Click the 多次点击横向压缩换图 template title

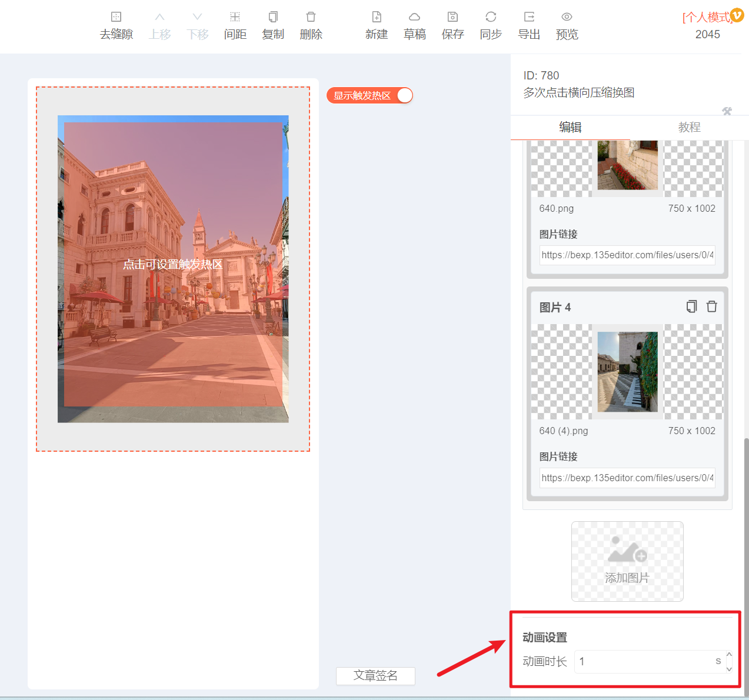(x=579, y=92)
